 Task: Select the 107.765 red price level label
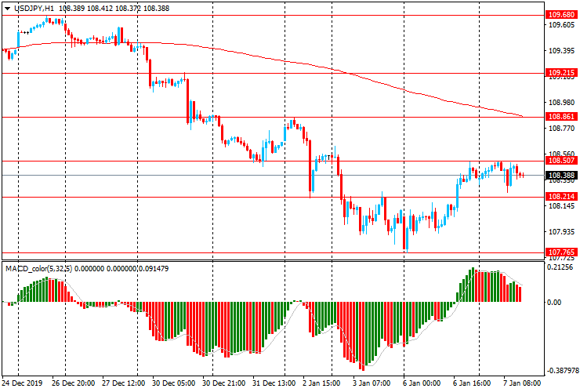(561, 252)
